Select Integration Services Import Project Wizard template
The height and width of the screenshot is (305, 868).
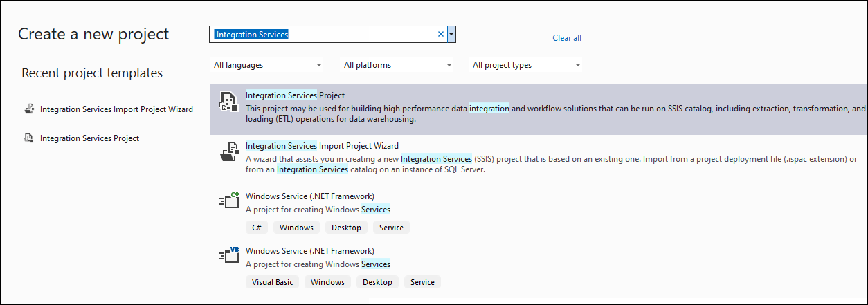click(x=539, y=158)
